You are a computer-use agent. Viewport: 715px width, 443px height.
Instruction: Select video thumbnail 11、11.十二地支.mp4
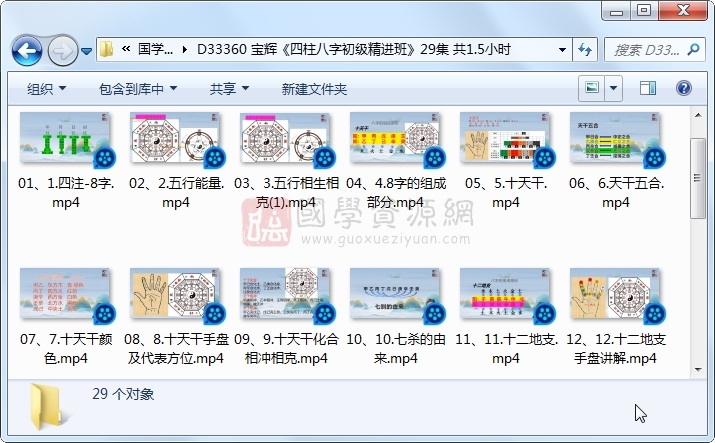(x=506, y=295)
